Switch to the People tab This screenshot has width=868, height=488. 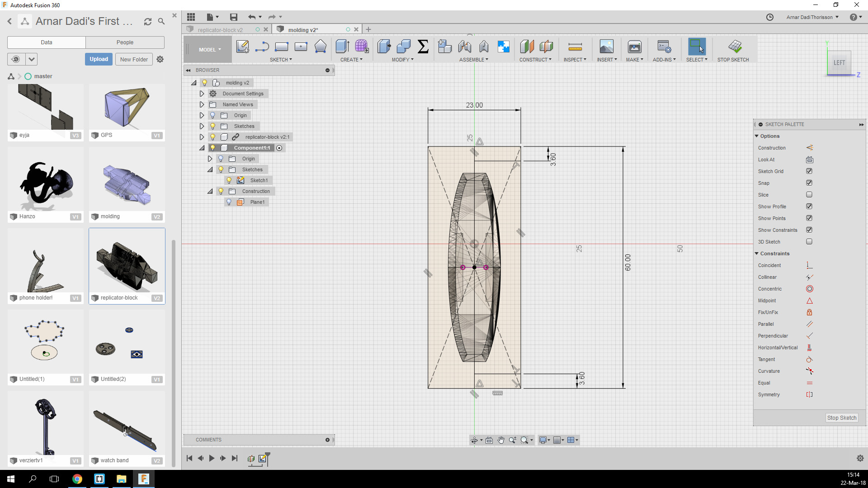[x=125, y=42]
